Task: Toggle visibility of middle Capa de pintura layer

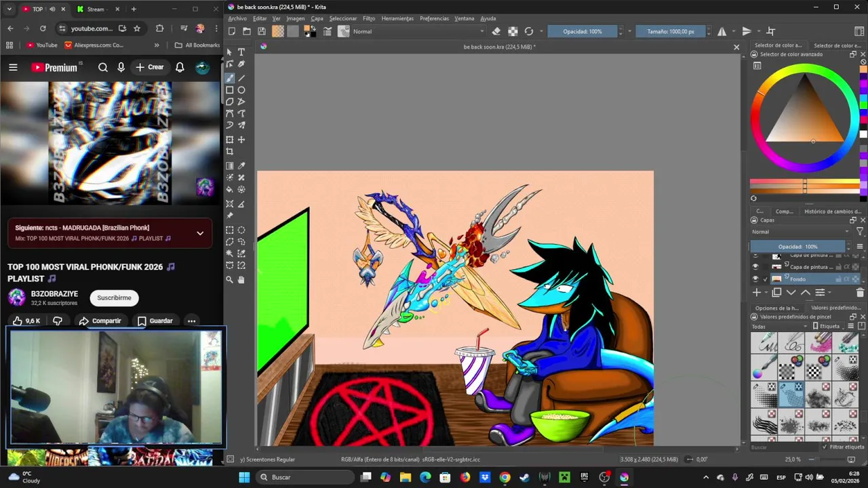Action: click(755, 267)
